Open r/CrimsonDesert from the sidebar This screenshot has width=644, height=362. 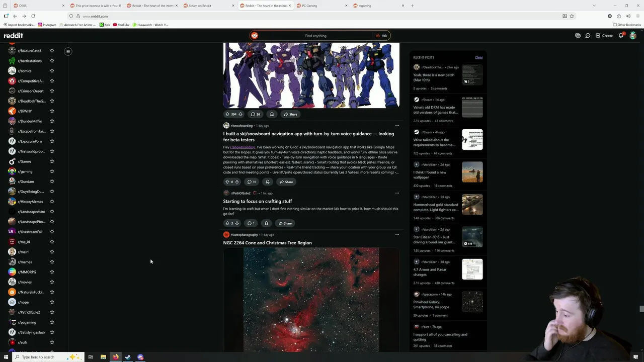(x=31, y=91)
